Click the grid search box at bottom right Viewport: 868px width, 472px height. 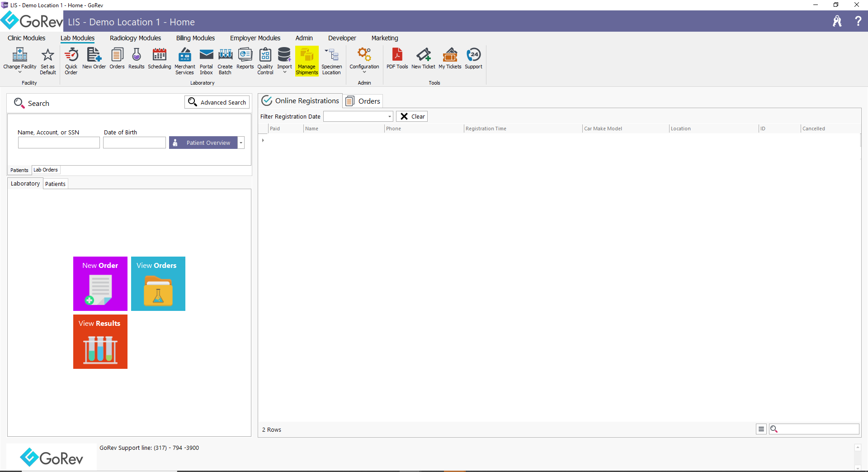(x=814, y=429)
